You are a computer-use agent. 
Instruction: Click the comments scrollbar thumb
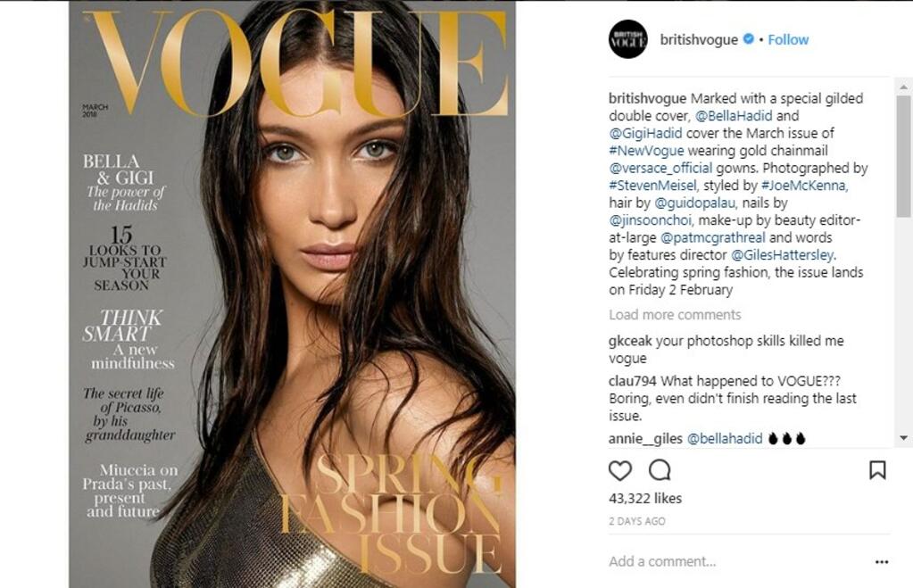tap(904, 156)
